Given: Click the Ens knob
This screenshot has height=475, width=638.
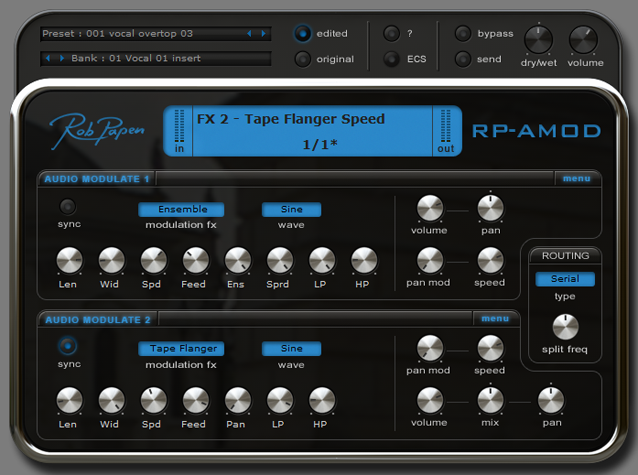Looking at the screenshot, I should click(x=238, y=260).
